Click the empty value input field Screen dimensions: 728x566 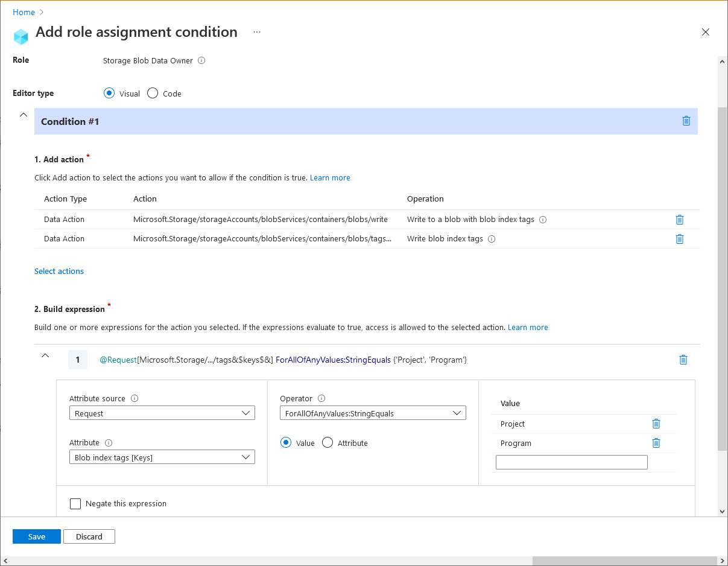[571, 462]
